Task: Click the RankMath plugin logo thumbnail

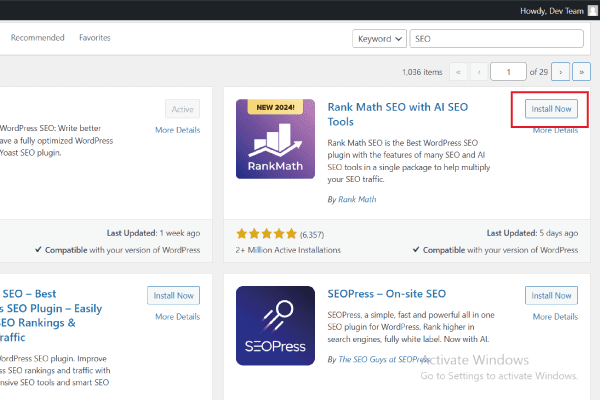Action: (276, 139)
